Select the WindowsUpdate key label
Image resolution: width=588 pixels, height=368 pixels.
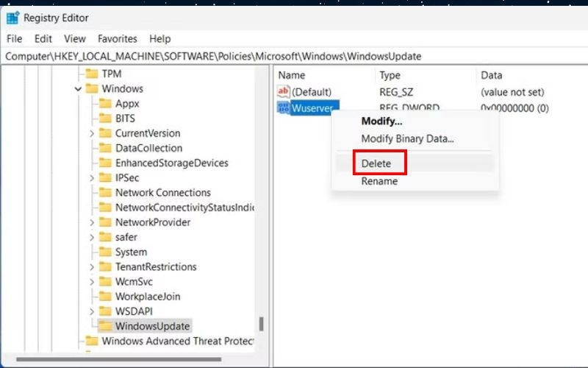click(x=152, y=326)
